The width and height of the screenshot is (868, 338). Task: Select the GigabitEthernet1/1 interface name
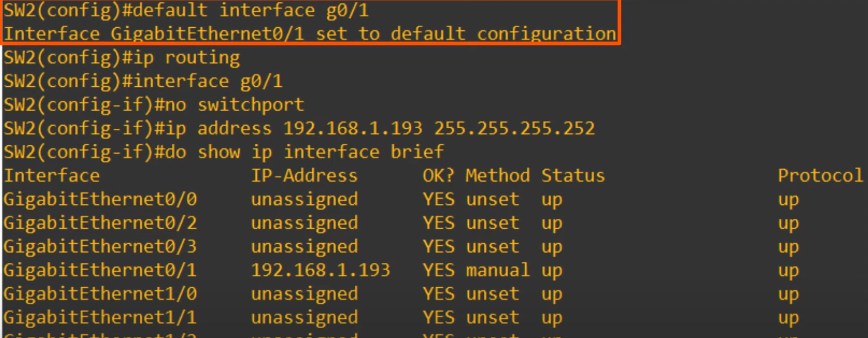tap(100, 318)
